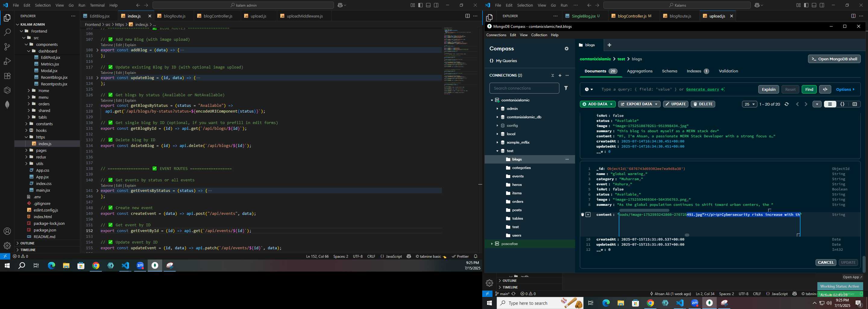This screenshot has height=309, width=868.
Task: Open Extensions view in left VS Code
Action: (7, 76)
